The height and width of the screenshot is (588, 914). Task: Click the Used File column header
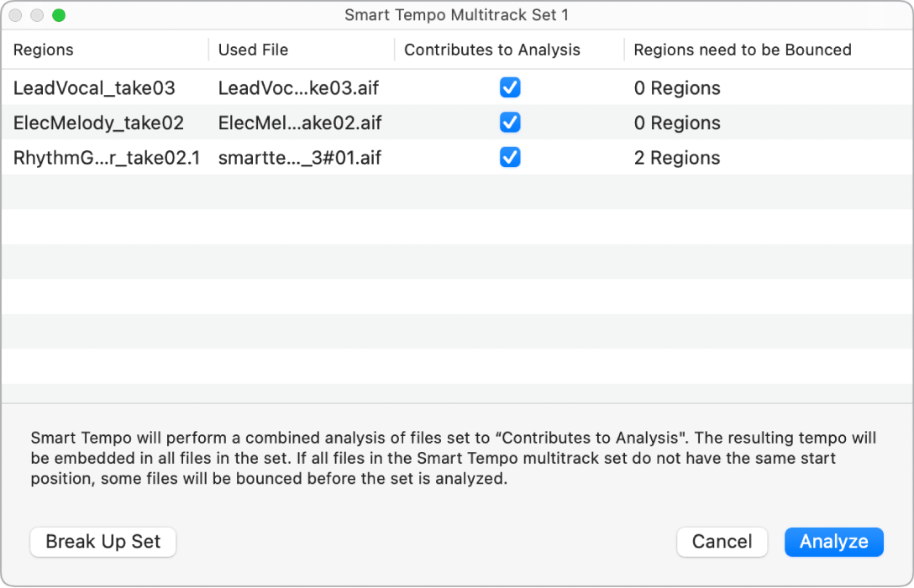[x=253, y=50]
